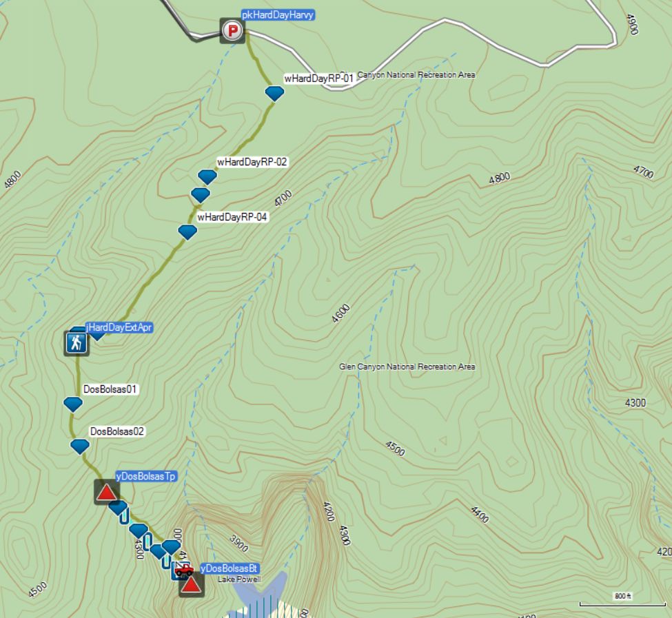The image size is (672, 618).
Task: Select the wHardDayRP-02 blue waypoint marker
Action: (207, 177)
